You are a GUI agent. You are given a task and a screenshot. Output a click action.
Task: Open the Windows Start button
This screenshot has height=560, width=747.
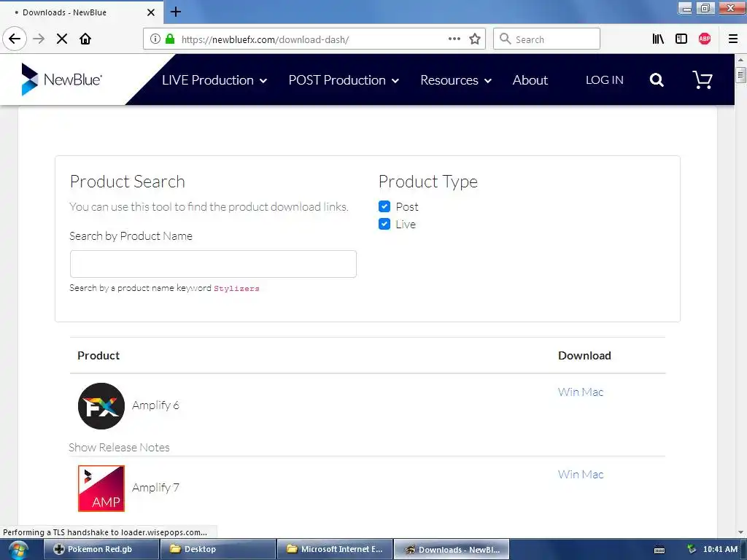18,550
